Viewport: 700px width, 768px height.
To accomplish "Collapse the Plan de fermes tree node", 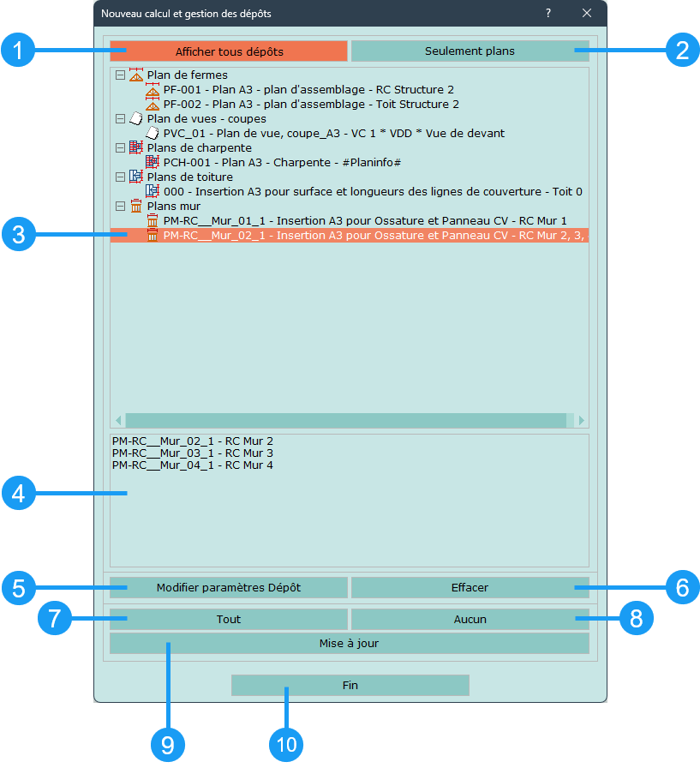I will click(119, 75).
